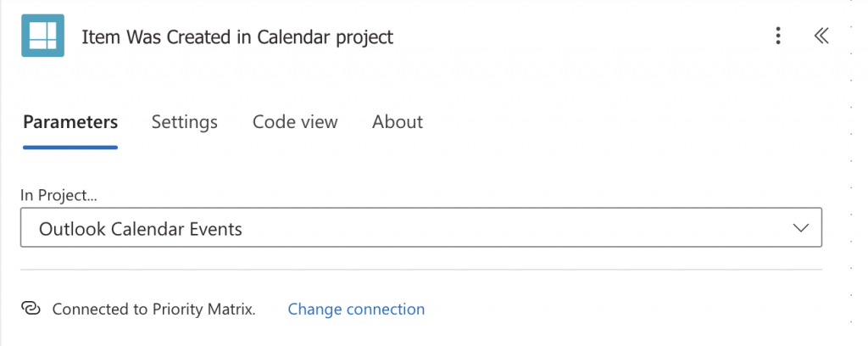This screenshot has height=346, width=868.
Task: Collapse the panel with the double chevron
Action: (821, 36)
